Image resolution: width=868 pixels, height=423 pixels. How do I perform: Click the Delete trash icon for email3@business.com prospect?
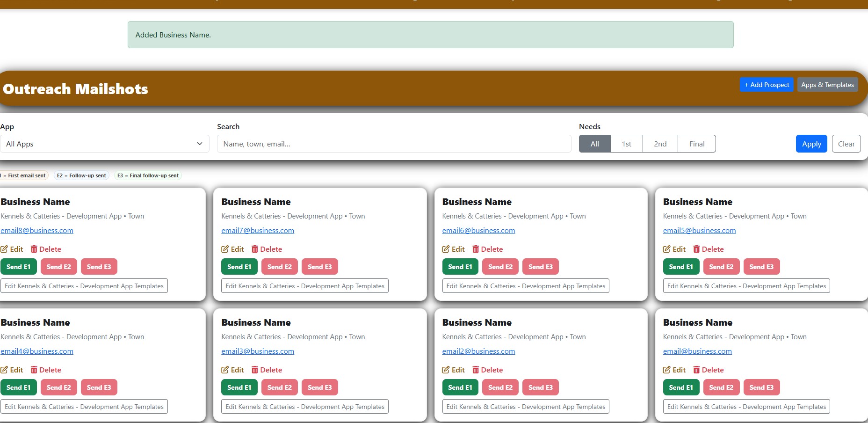(x=255, y=370)
